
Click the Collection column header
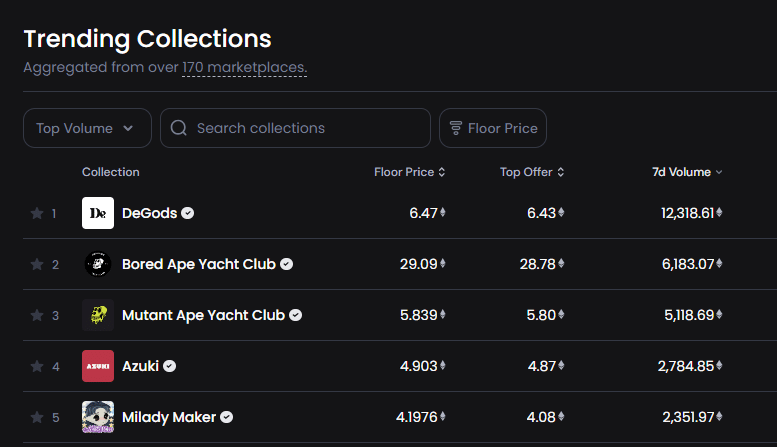tap(111, 172)
